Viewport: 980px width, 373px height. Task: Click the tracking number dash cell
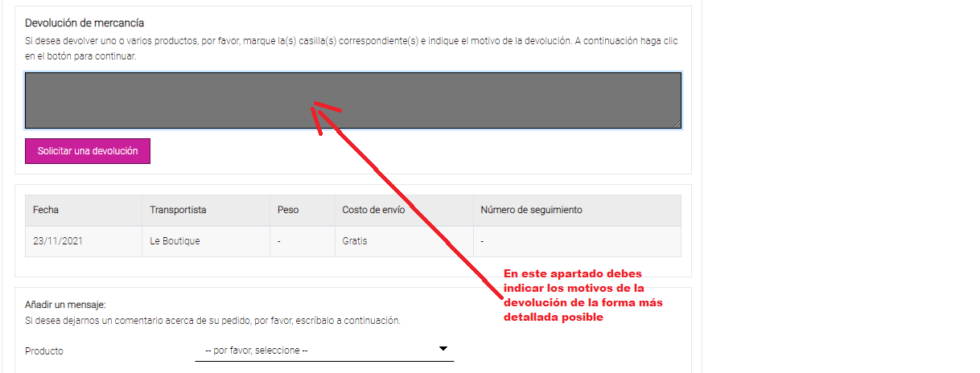tap(482, 241)
